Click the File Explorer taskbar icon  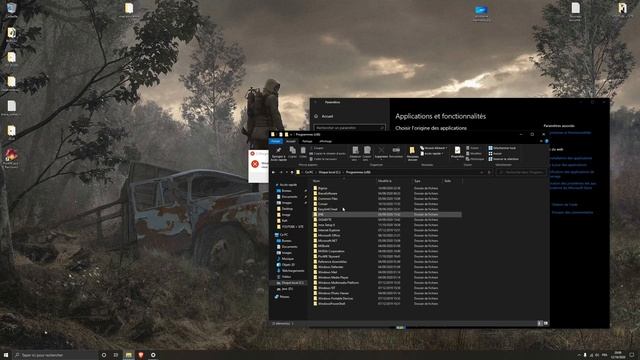[x=129, y=355]
